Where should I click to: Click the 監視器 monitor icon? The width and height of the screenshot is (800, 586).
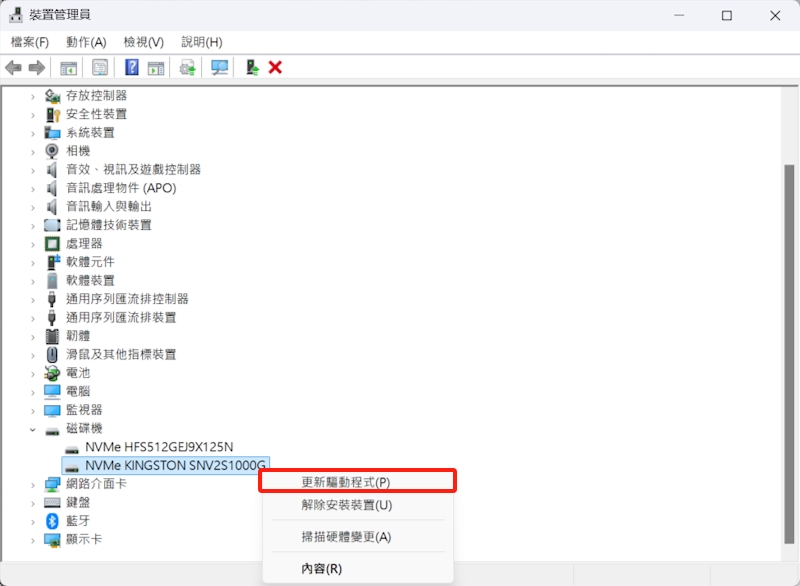[x=52, y=410]
